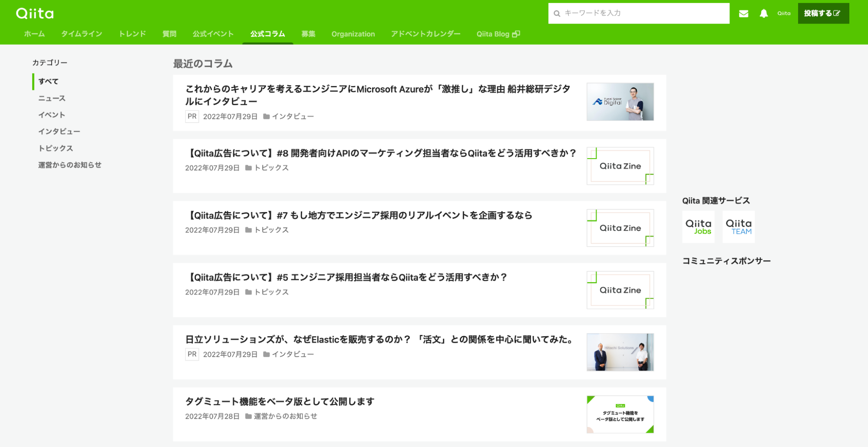
Task: Choose トピックス in the category sidebar
Action: click(x=56, y=148)
